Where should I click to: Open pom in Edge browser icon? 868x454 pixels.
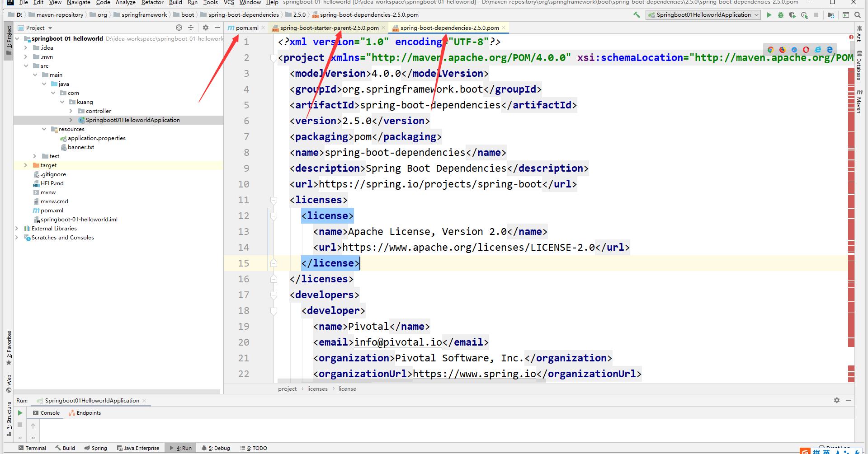(x=830, y=50)
